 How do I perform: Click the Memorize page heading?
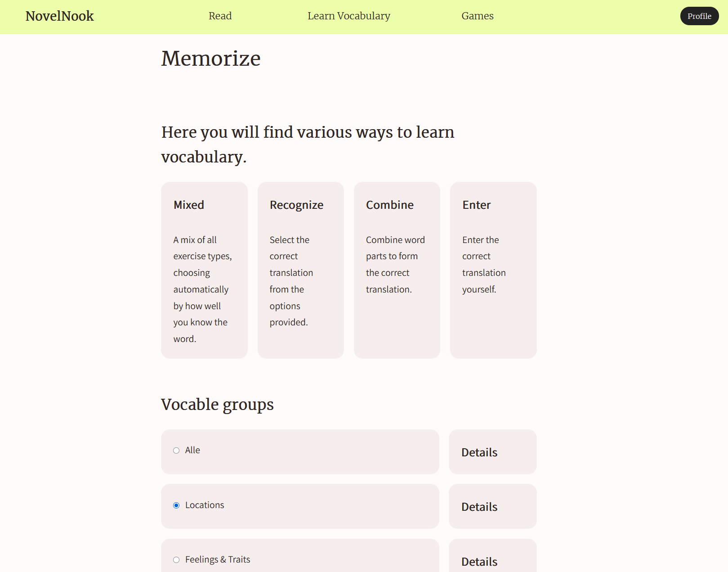(x=211, y=59)
